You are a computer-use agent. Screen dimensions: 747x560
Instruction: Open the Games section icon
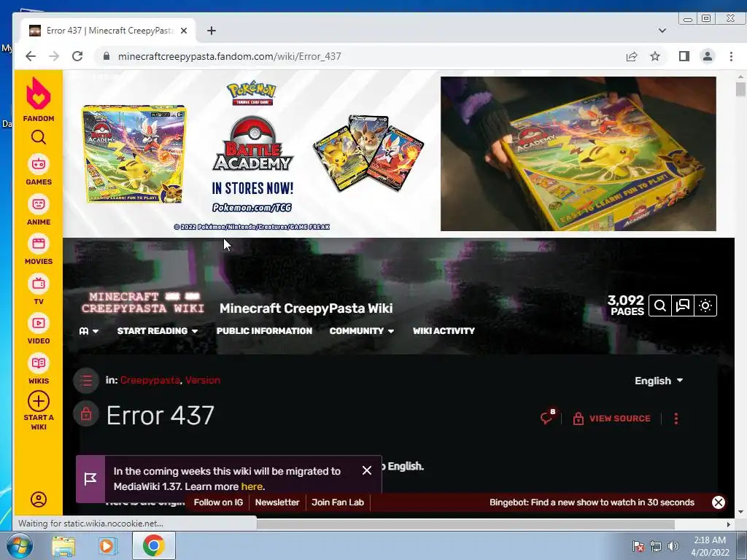(x=39, y=164)
